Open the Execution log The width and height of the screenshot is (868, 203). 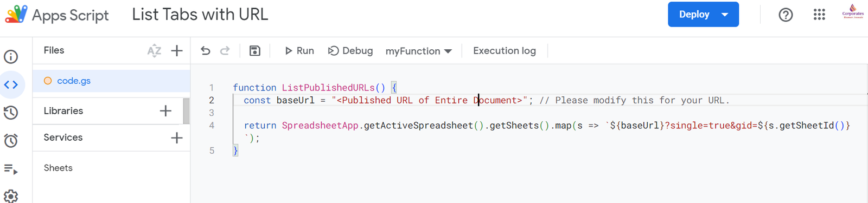pos(505,51)
